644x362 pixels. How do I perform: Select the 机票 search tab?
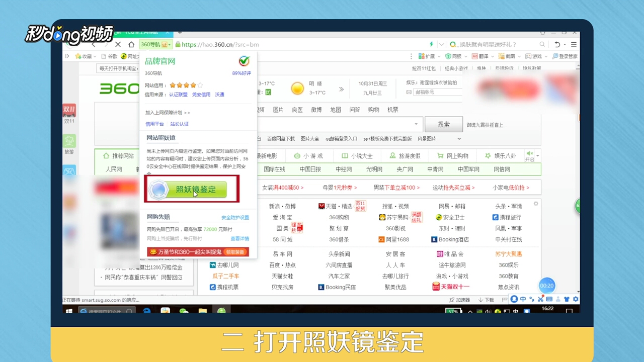tap(393, 110)
